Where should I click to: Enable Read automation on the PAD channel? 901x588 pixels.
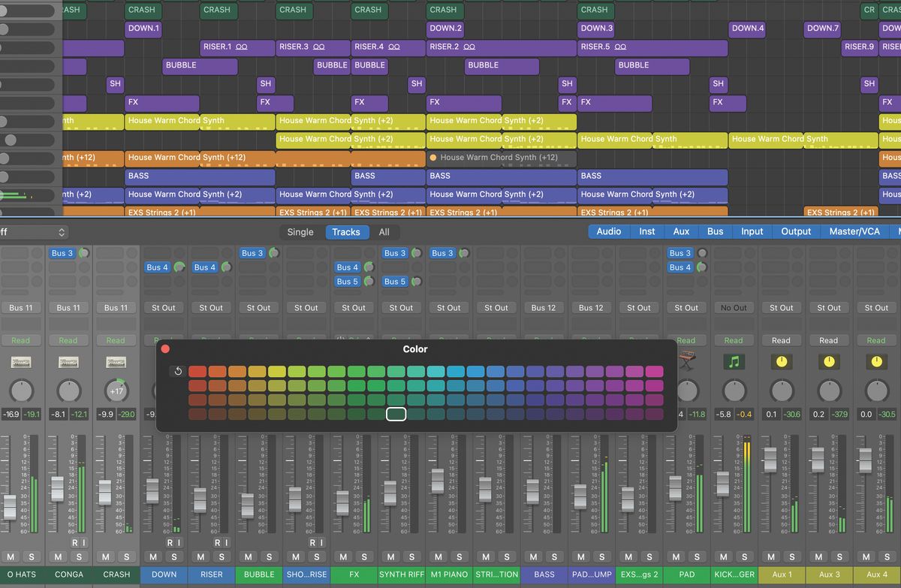686,340
